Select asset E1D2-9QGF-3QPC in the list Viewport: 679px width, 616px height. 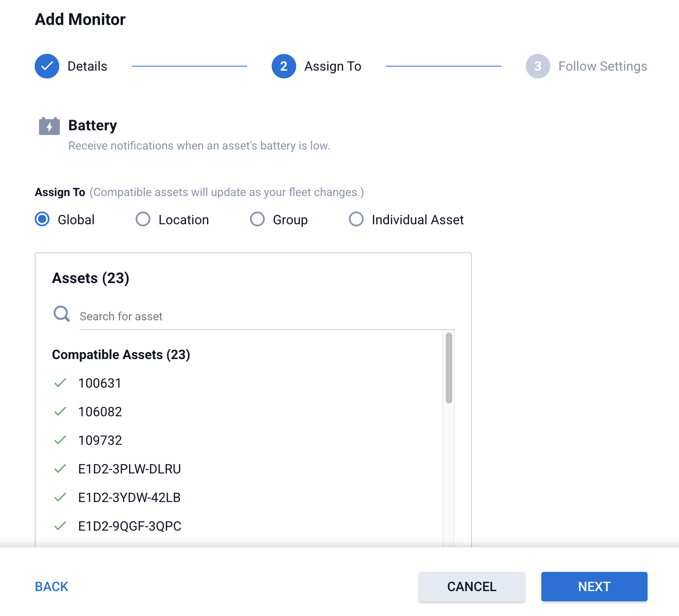pos(130,526)
